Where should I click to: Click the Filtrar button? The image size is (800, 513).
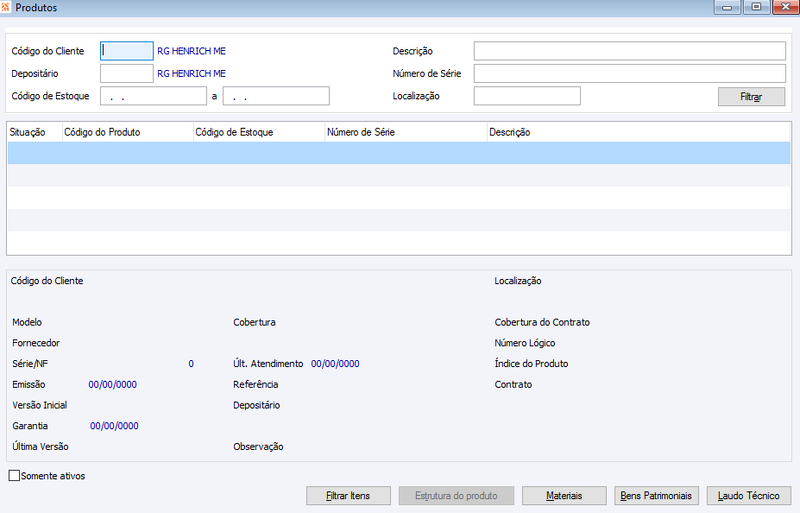[752, 96]
